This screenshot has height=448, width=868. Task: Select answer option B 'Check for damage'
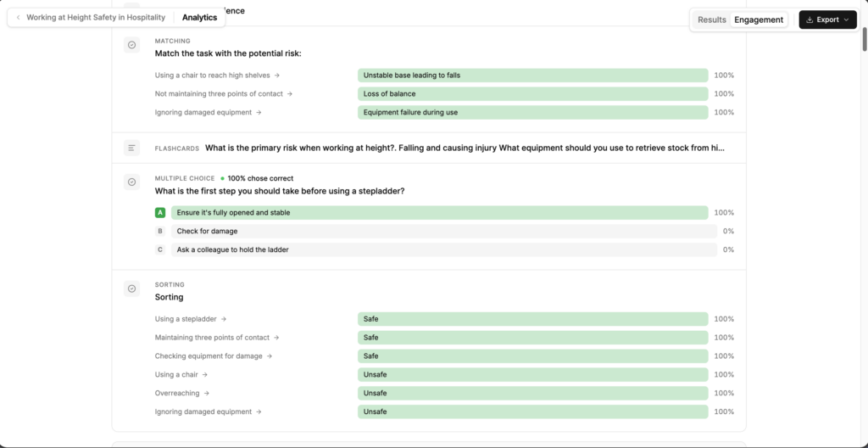(444, 231)
